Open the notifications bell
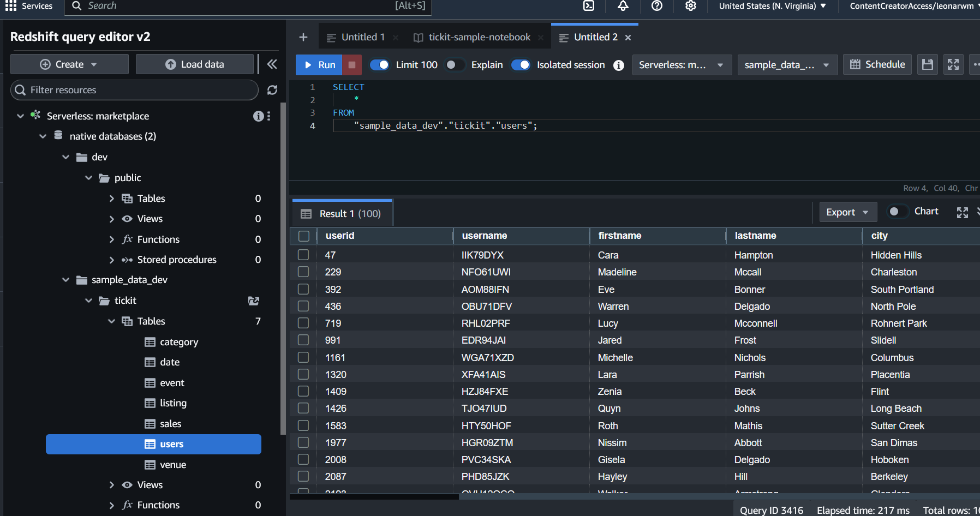Viewport: 980px width, 516px height. [623, 6]
